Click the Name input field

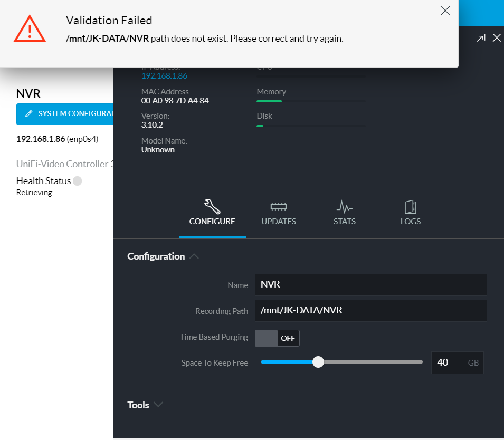[370, 285]
